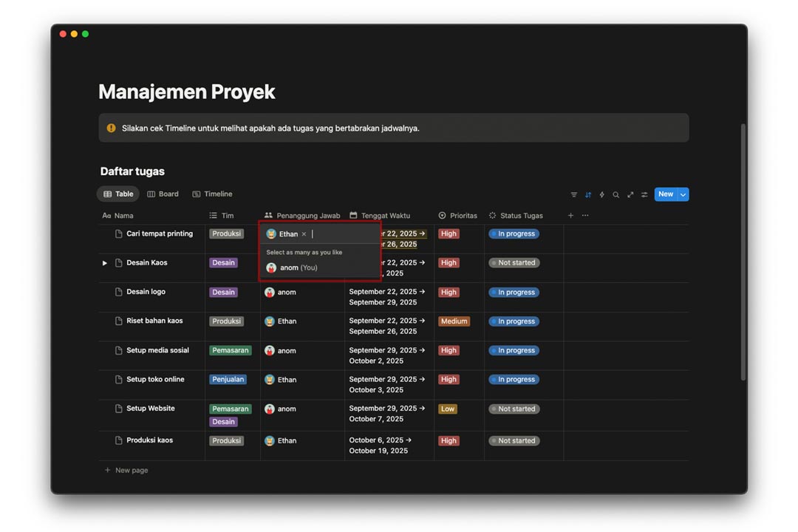Expand the Desain Kaos row toggle
This screenshot has height=532, width=798.
105,263
